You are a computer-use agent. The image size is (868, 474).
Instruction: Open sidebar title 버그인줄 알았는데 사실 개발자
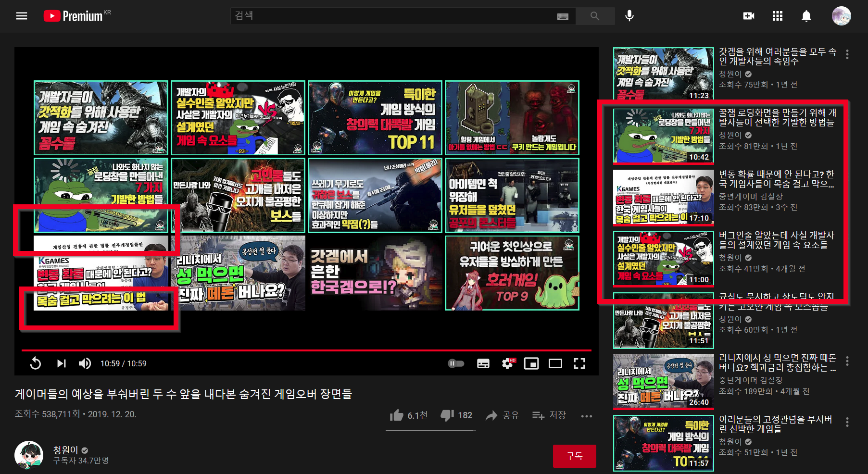coord(776,240)
